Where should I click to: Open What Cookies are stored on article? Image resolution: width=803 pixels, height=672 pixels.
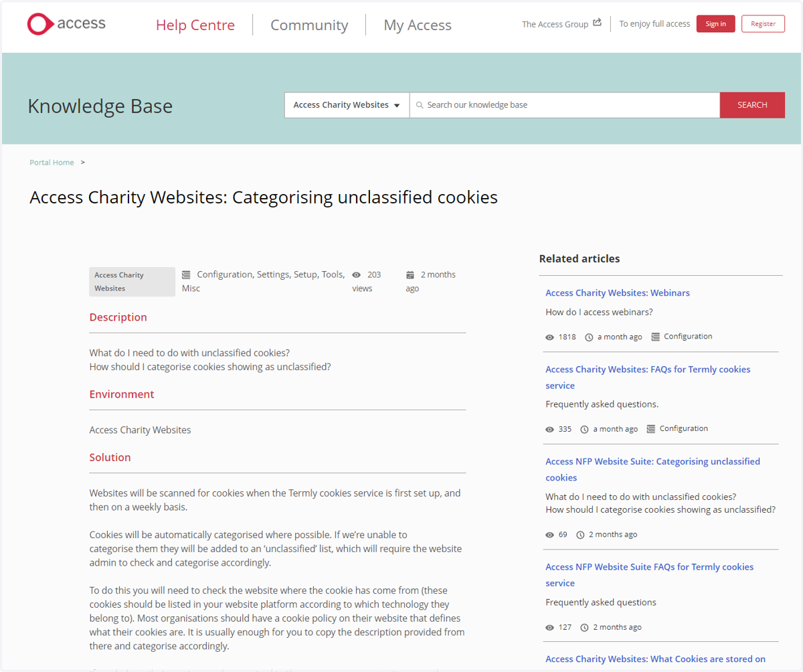pyautogui.click(x=655, y=659)
